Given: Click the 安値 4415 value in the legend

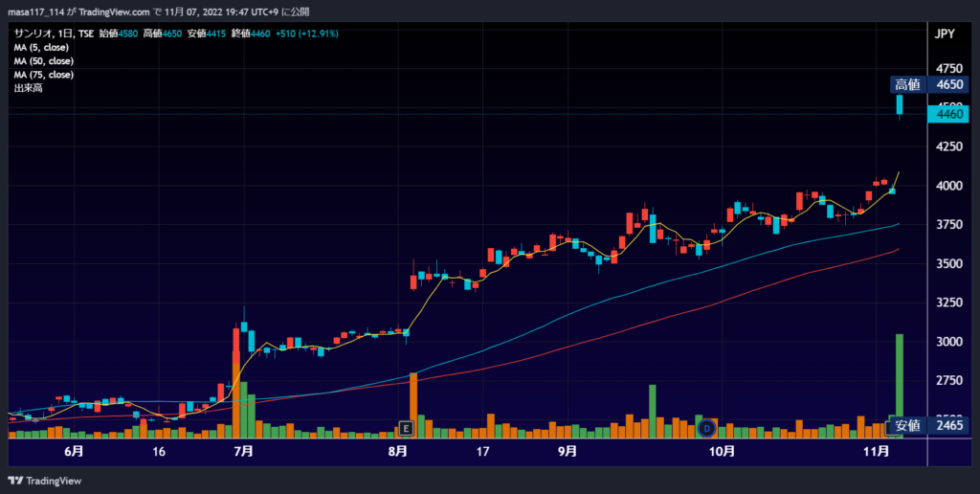Looking at the screenshot, I should (x=207, y=34).
